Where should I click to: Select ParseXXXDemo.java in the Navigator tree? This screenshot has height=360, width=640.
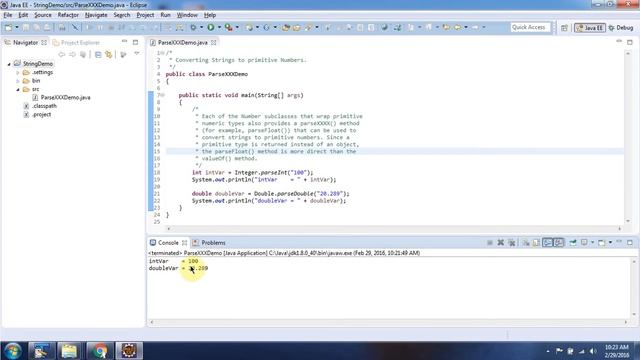[66, 98]
